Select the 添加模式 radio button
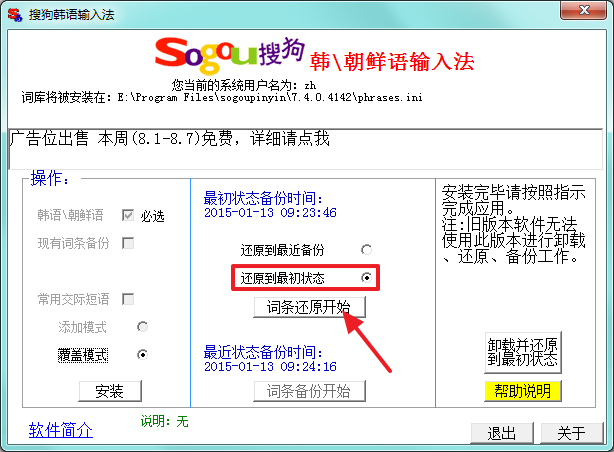Image resolution: width=614 pixels, height=452 pixels. coord(142,327)
